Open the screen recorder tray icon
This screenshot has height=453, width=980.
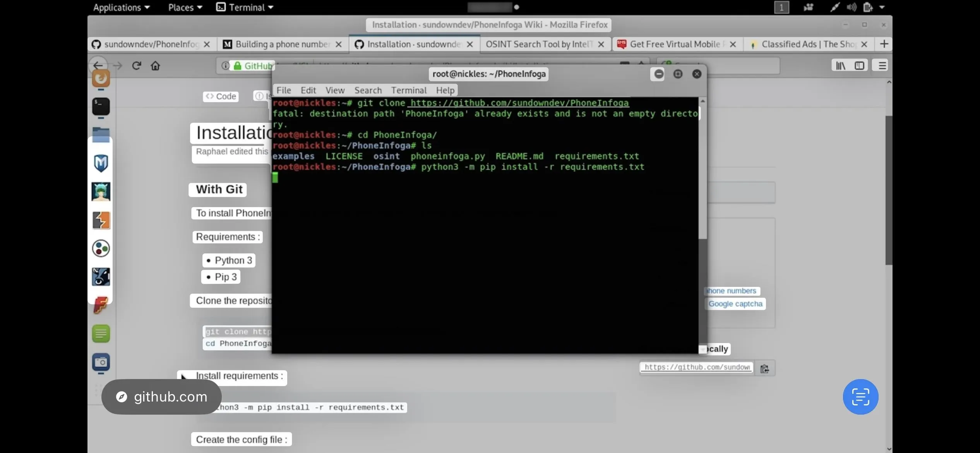(808, 7)
